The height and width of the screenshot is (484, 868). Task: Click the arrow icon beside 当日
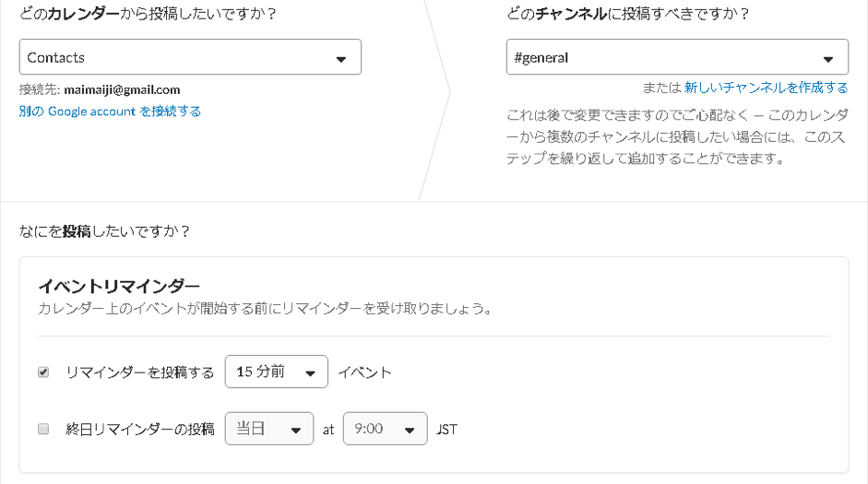click(295, 431)
